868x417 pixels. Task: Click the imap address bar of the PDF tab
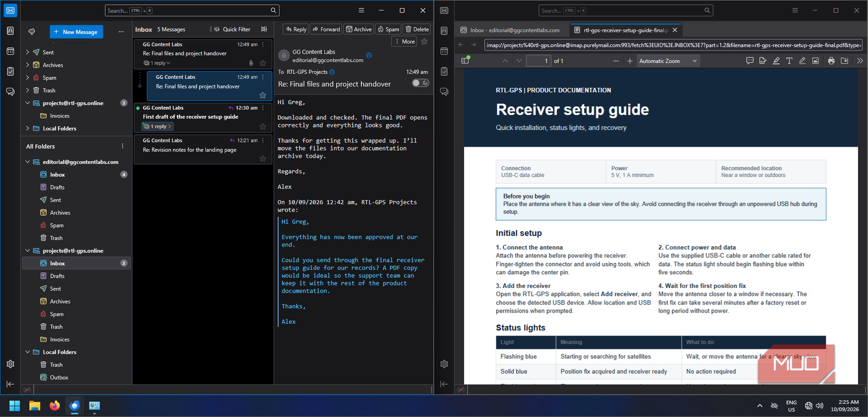click(673, 45)
